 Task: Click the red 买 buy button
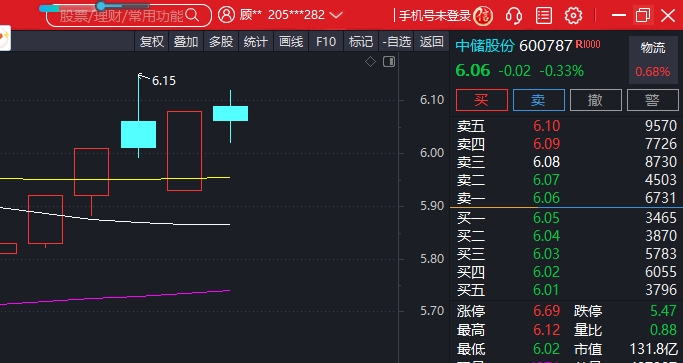[482, 100]
